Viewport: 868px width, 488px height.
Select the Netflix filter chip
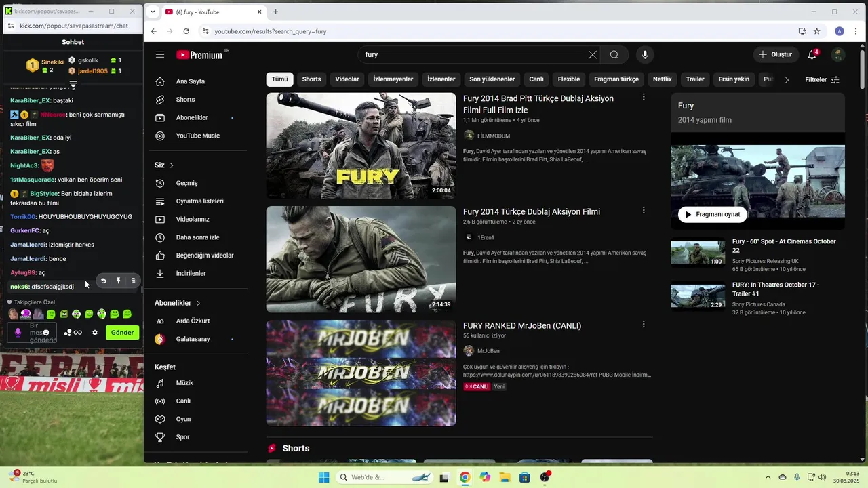[x=663, y=79]
